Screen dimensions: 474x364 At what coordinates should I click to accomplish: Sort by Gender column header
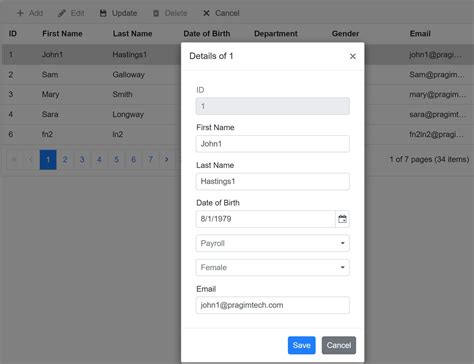(345, 34)
